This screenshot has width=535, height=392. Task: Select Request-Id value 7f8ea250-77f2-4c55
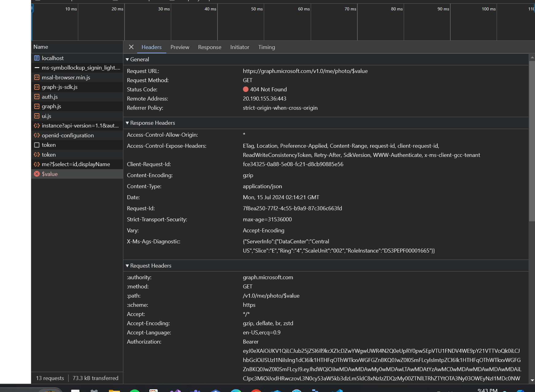[292, 208]
